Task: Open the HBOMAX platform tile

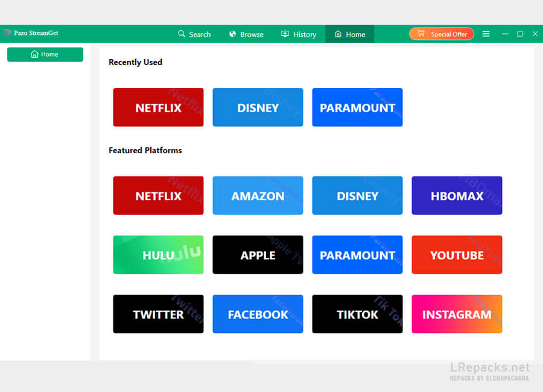Action: [x=457, y=195]
